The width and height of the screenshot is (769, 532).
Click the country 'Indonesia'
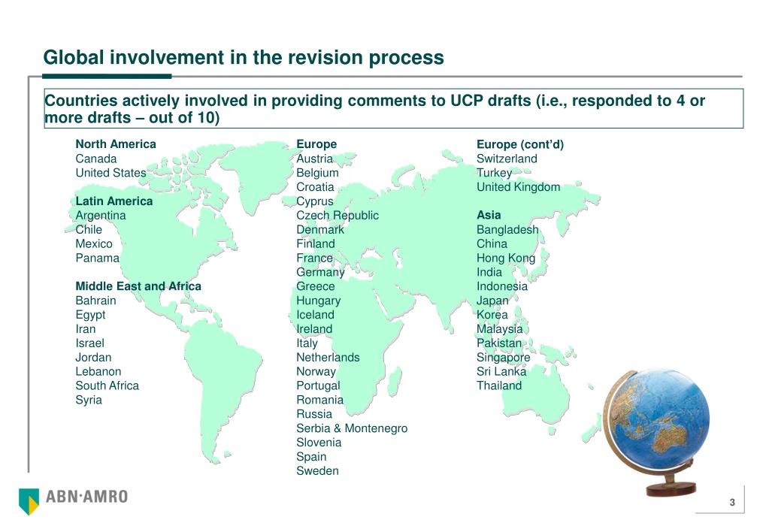[501, 286]
